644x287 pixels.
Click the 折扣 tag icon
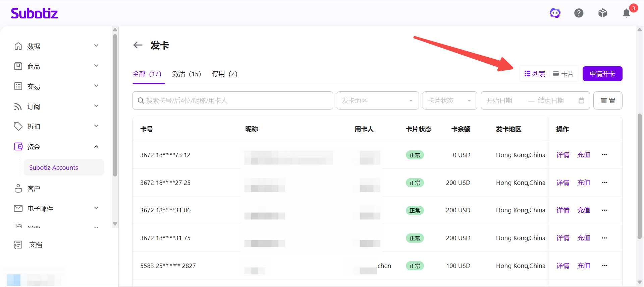point(18,126)
